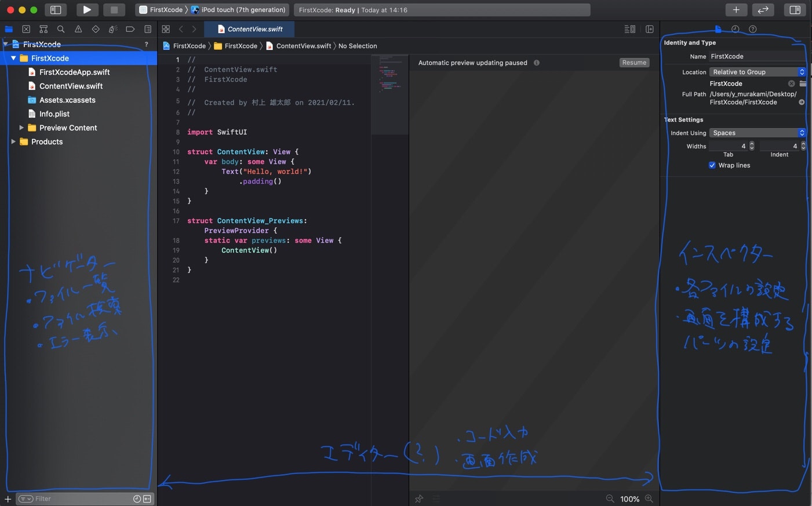Choose location with folder icon
Viewport: 812px width, 506px height.
[x=803, y=83]
